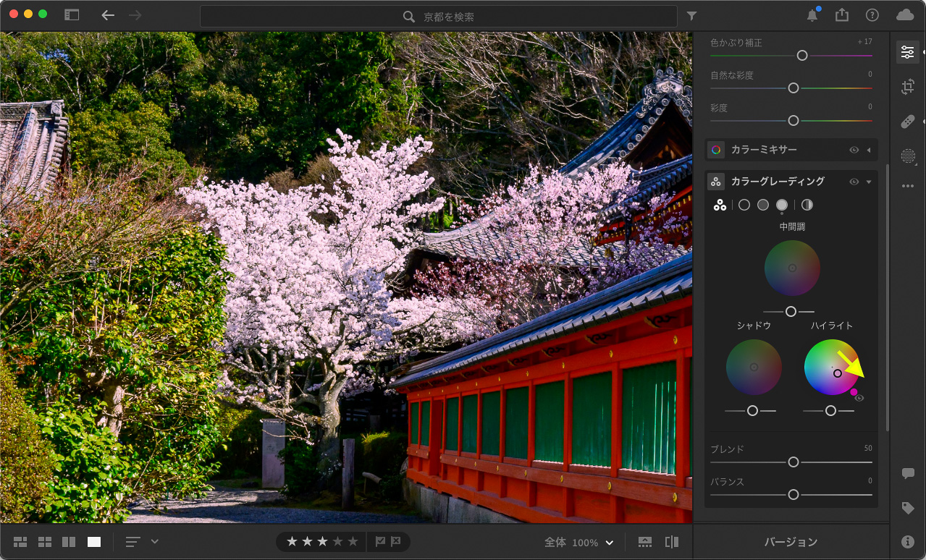Select the Crop and rotate tool
926x560 pixels.
pyautogui.click(x=907, y=88)
